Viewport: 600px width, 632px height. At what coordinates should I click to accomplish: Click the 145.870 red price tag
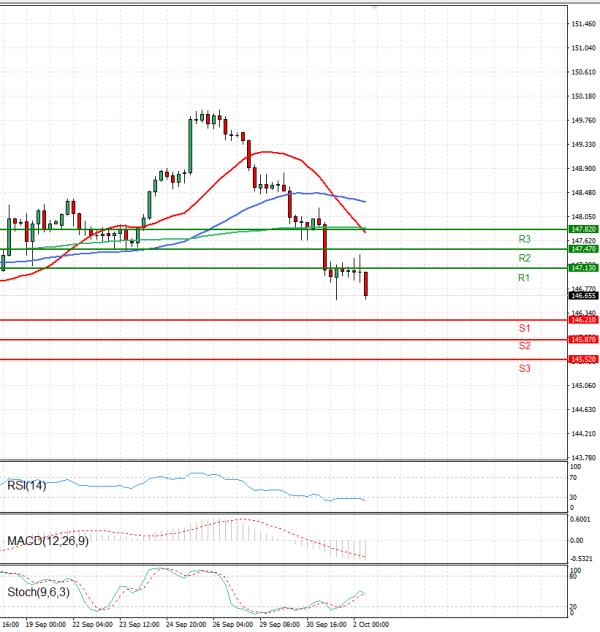[x=583, y=340]
